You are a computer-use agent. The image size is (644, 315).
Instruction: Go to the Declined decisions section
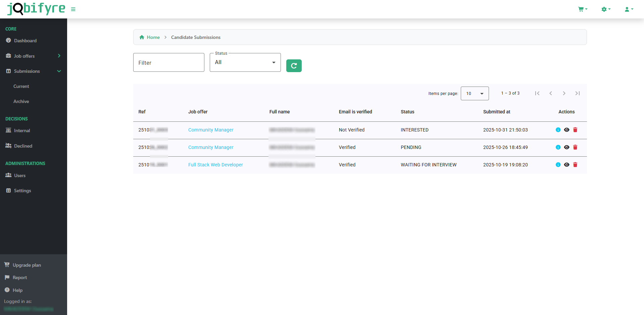point(23,146)
